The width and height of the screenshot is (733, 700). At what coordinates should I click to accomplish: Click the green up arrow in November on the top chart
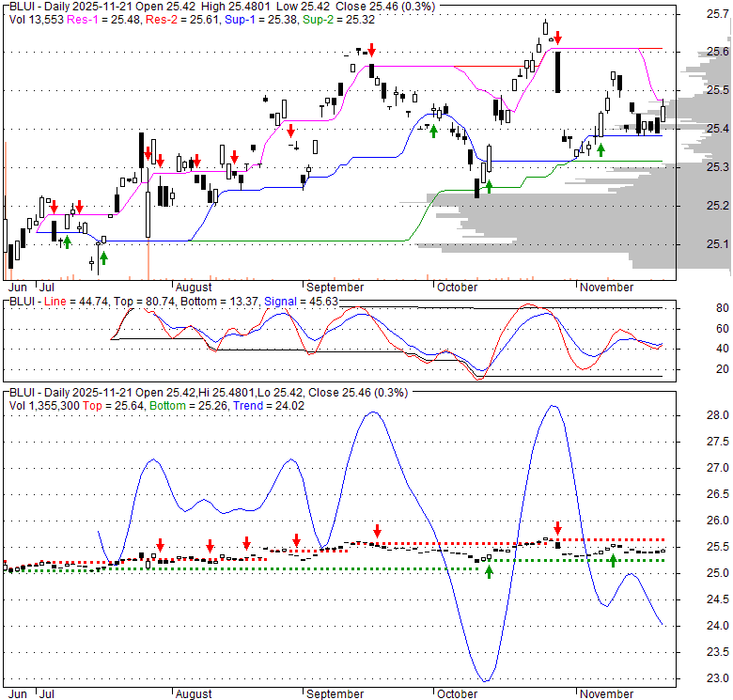600,149
